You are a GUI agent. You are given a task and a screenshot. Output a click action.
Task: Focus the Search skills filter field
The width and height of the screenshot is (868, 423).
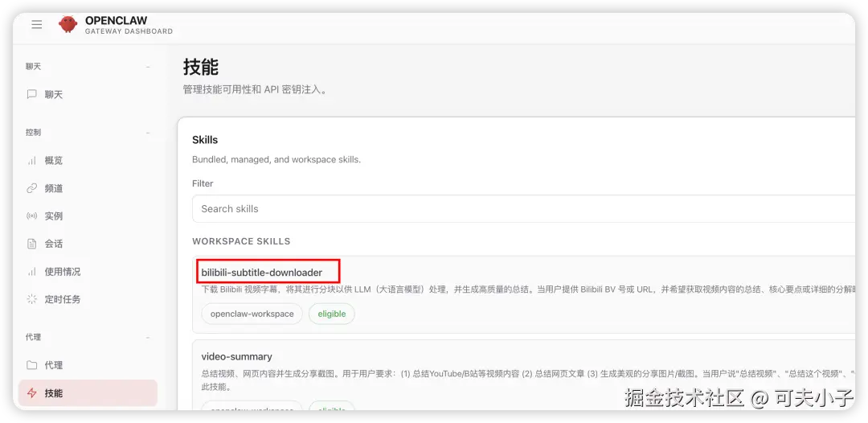pyautogui.click(x=526, y=209)
